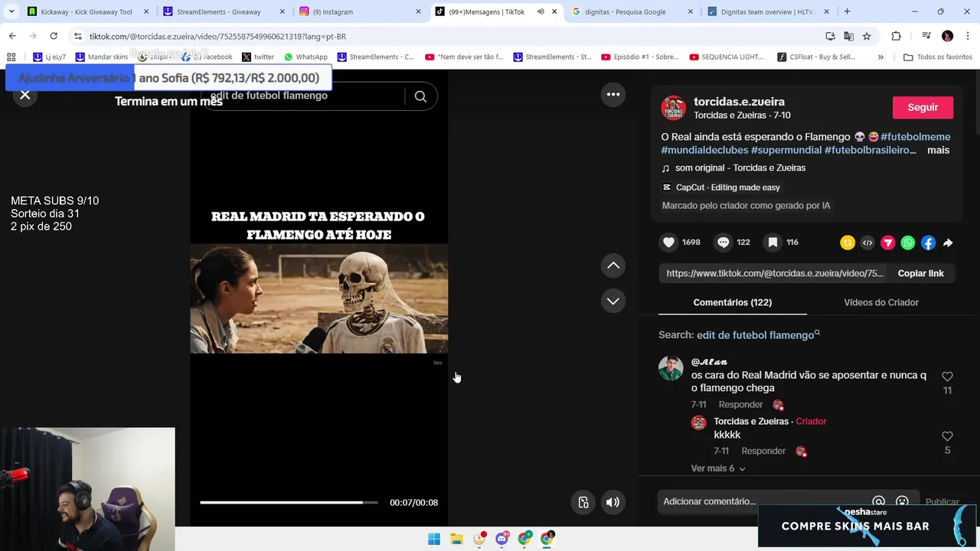
Task: Click the pink send-to-friends icon
Action: click(x=888, y=243)
